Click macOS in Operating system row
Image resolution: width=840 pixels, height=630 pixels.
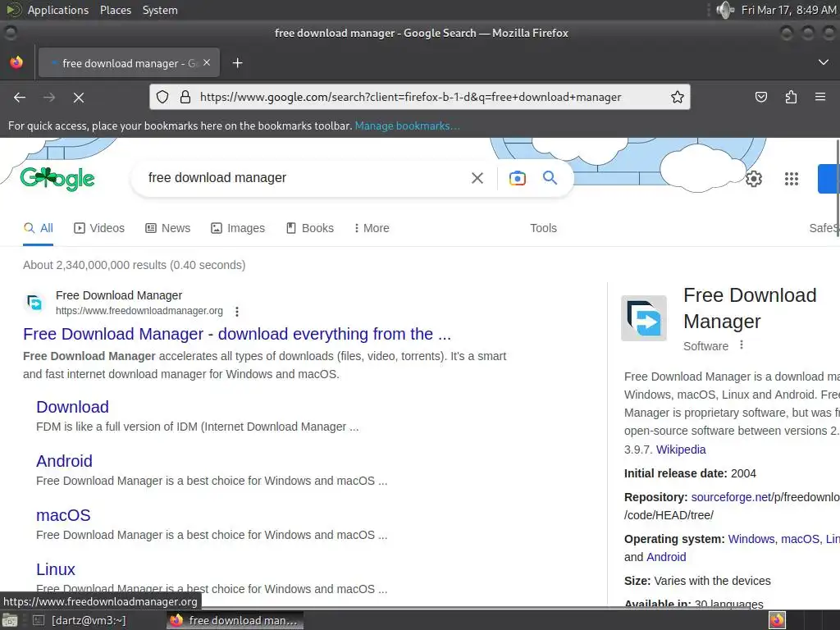(x=801, y=539)
